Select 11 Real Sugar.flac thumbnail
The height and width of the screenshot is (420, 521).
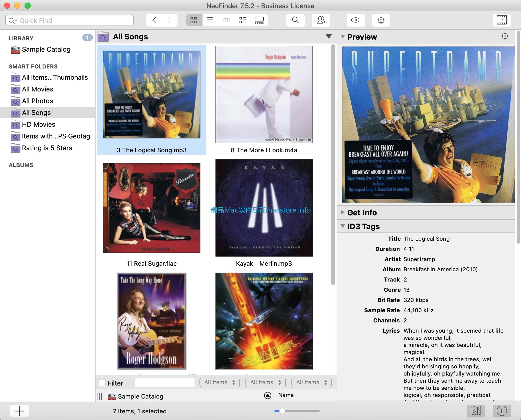152,208
